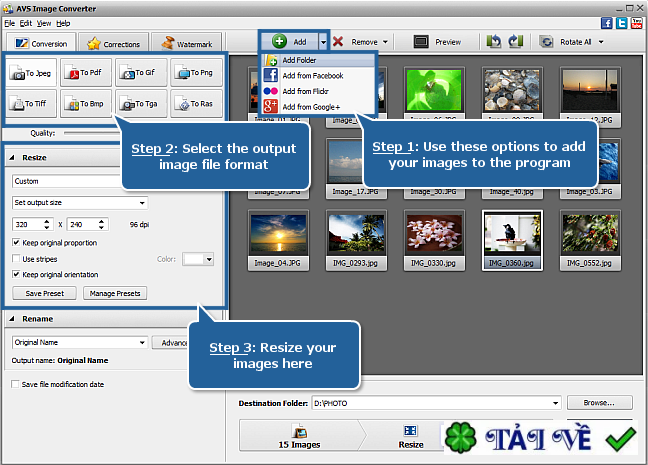This screenshot has height=465, width=648.
Task: Open the Twitter page icon
Action: (x=622, y=23)
